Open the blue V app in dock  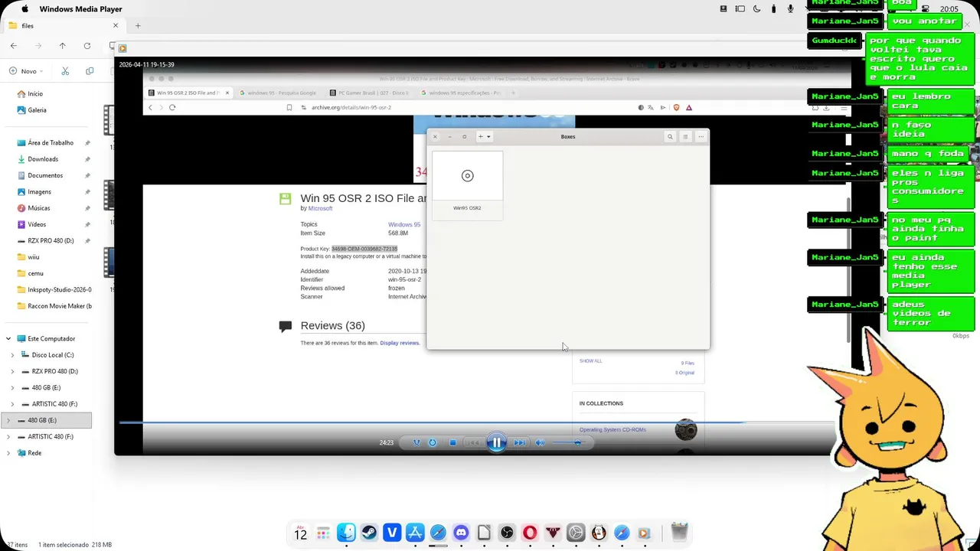click(392, 533)
